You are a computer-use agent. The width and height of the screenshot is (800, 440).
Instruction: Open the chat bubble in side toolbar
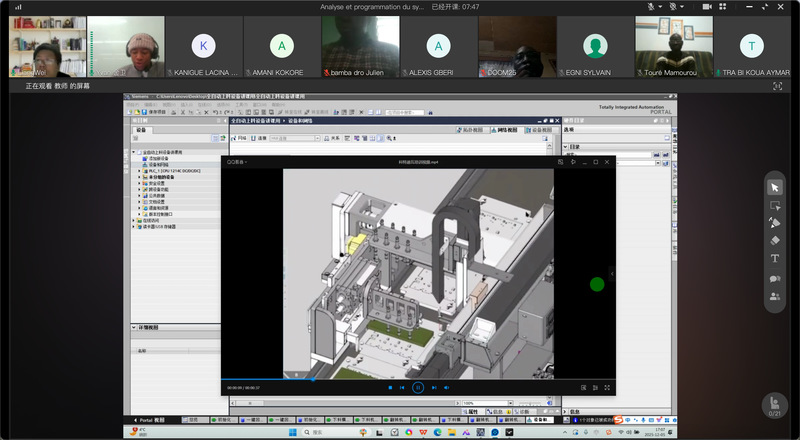(775, 278)
